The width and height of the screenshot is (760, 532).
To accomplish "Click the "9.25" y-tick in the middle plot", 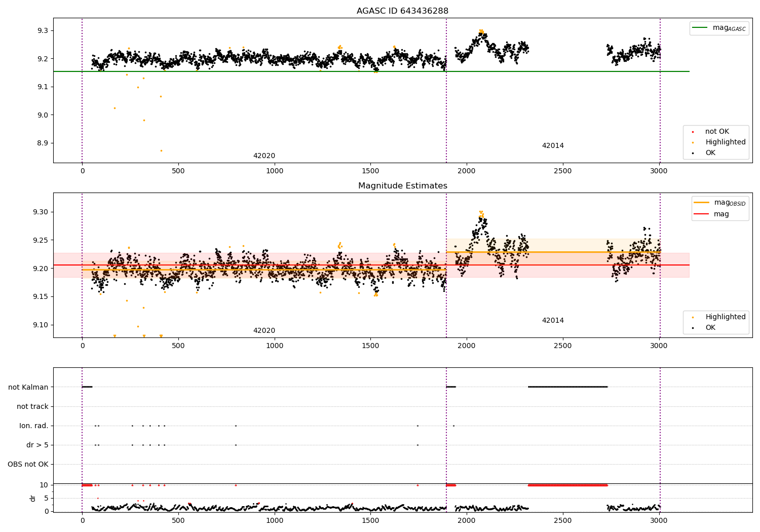I will pyautogui.click(x=41, y=241).
